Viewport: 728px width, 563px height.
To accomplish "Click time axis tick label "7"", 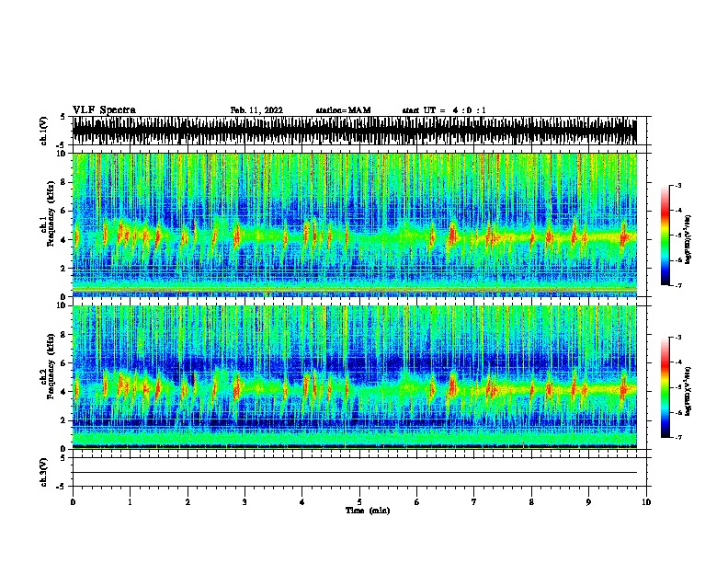I will [474, 502].
